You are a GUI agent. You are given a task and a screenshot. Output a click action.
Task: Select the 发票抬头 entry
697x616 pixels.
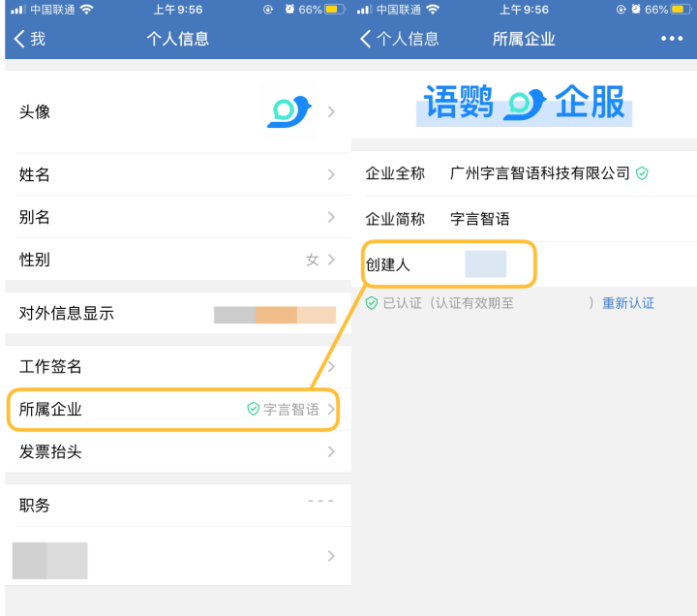pyautogui.click(x=178, y=451)
